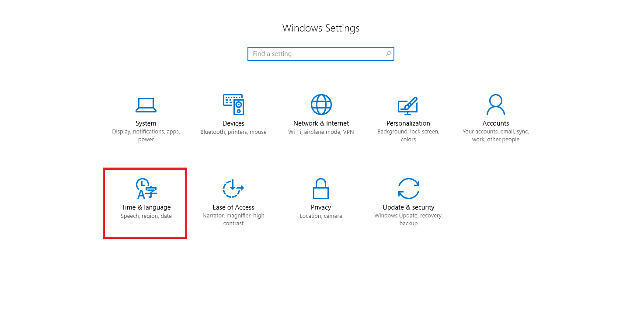This screenshot has width=644, height=329.
Task: Open the Time & language clock icon
Action: pyautogui.click(x=146, y=189)
